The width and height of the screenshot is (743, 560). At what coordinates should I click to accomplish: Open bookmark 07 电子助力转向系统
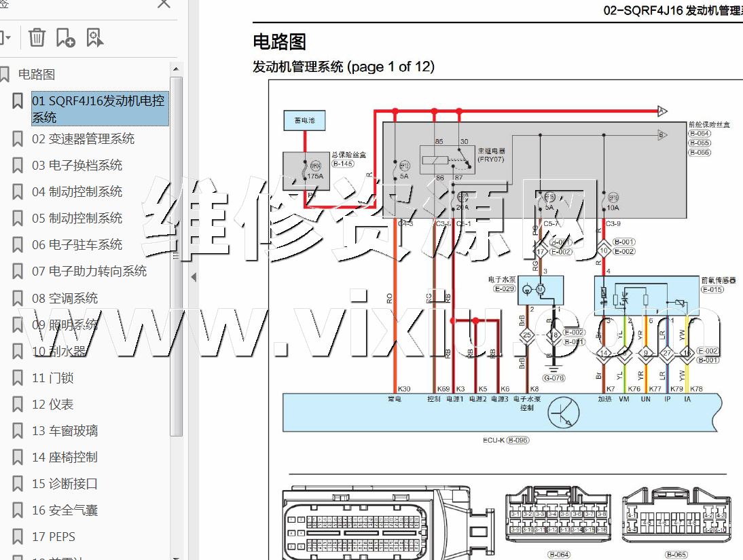(x=89, y=272)
